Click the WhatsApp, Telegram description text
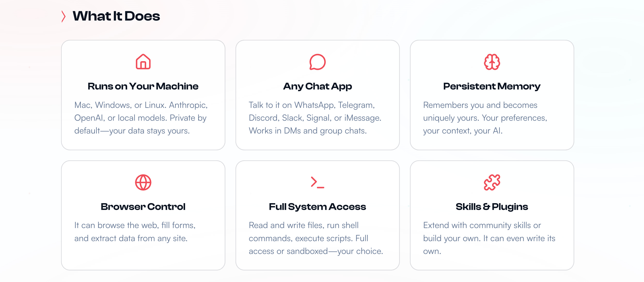Viewport: 644px width, 282px height. point(315,118)
